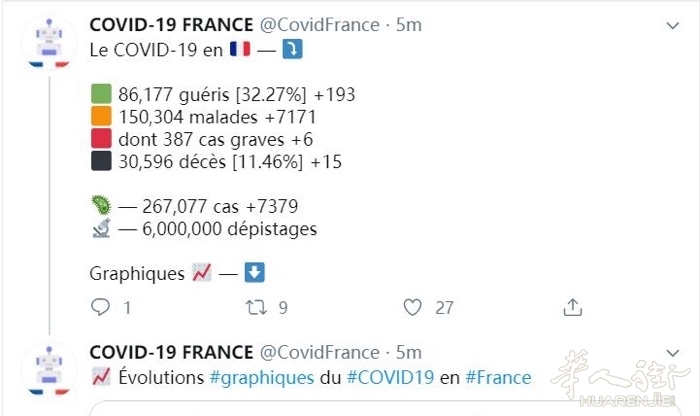Click the orange malades square emoji
This screenshot has height=416, width=700.
coord(101,116)
